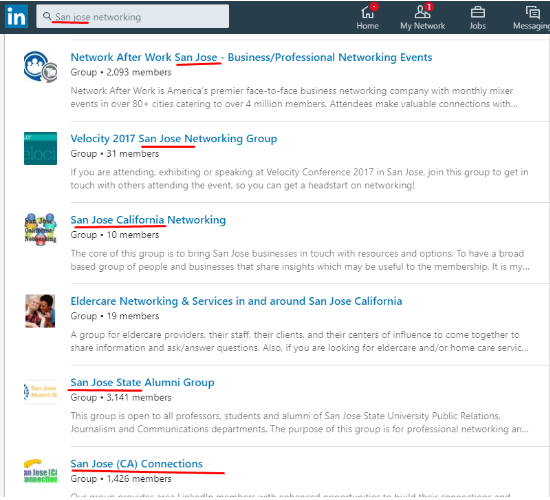
Task: Open San Jose State Alumni Group link
Action: tap(142, 382)
